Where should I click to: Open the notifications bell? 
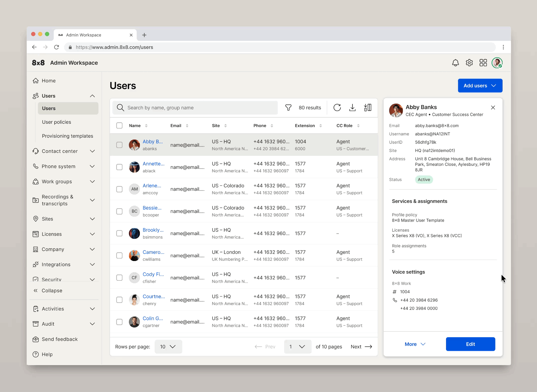(x=455, y=63)
